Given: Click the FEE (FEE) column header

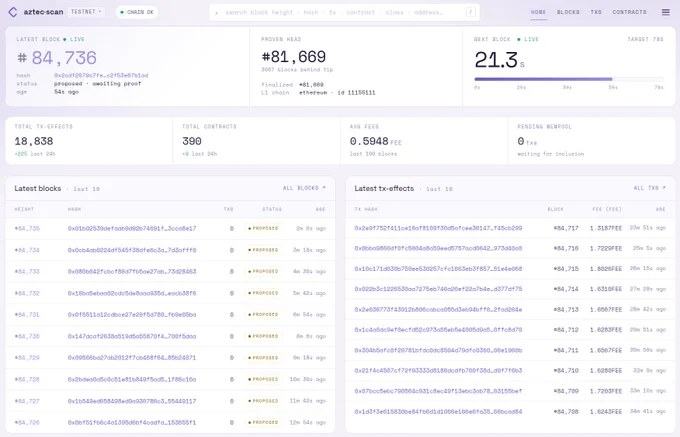Looking at the screenshot, I should tap(607, 209).
